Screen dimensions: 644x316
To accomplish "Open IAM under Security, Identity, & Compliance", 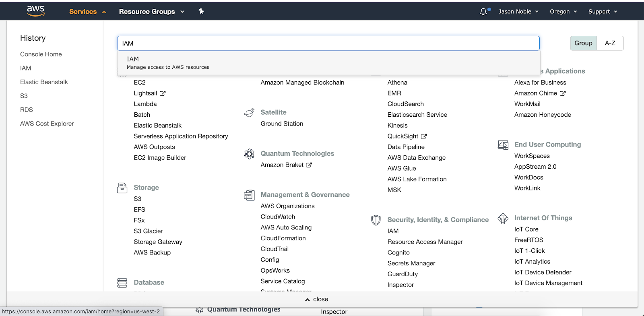I will [393, 231].
